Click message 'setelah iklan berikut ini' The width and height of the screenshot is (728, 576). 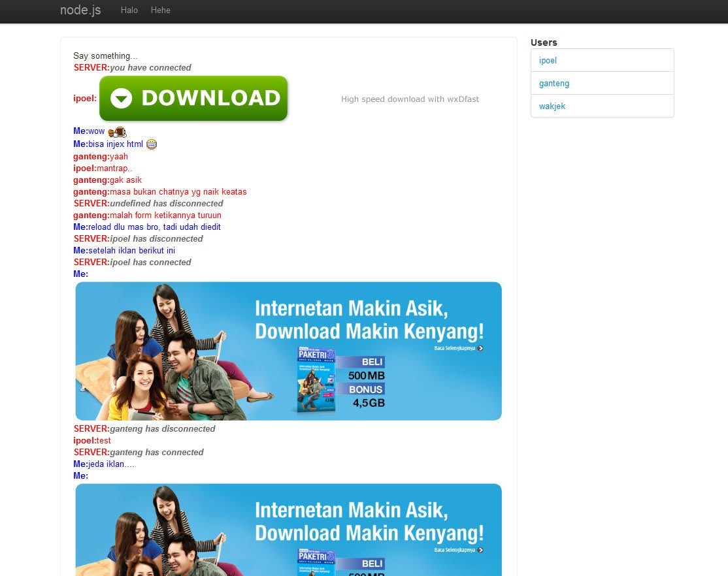click(x=132, y=251)
